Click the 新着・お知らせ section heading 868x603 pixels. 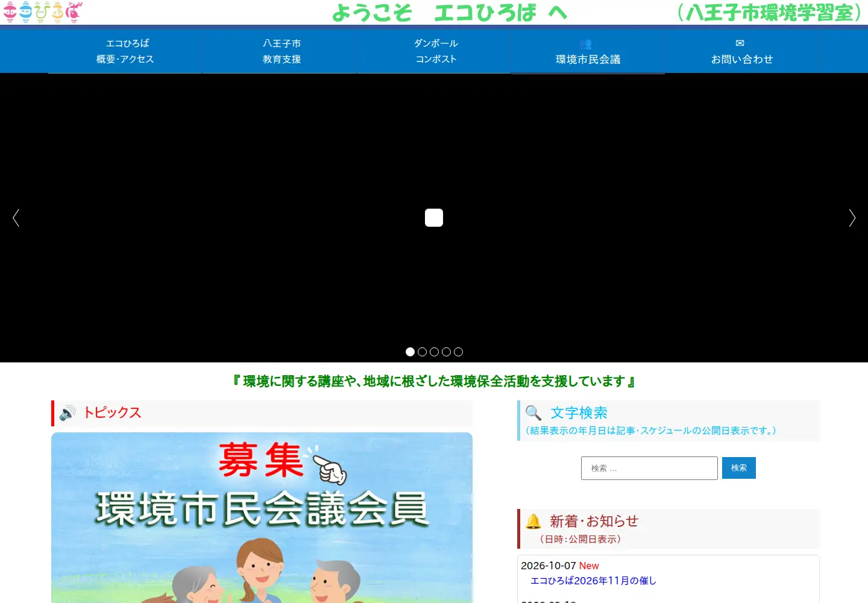tap(594, 521)
